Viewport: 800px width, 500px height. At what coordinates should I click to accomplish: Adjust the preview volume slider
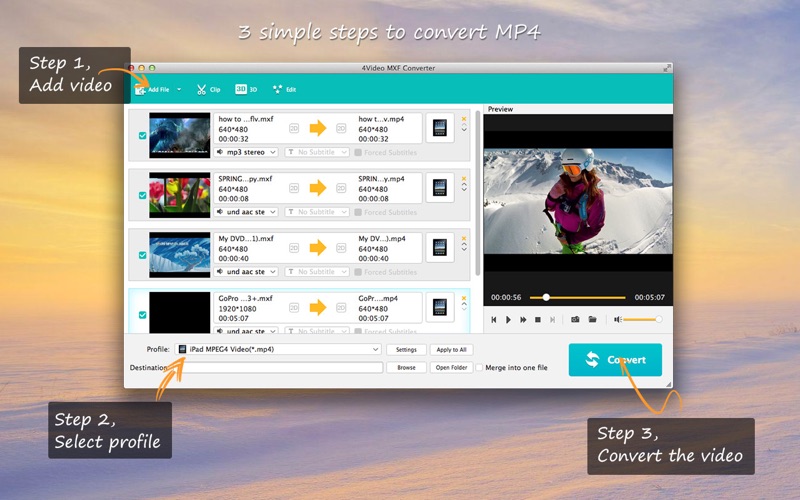(x=642, y=319)
